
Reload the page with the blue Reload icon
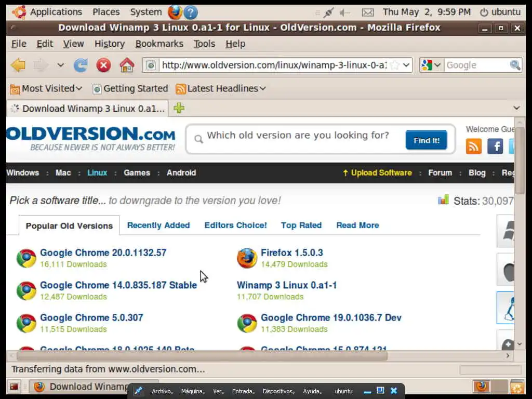click(x=81, y=65)
